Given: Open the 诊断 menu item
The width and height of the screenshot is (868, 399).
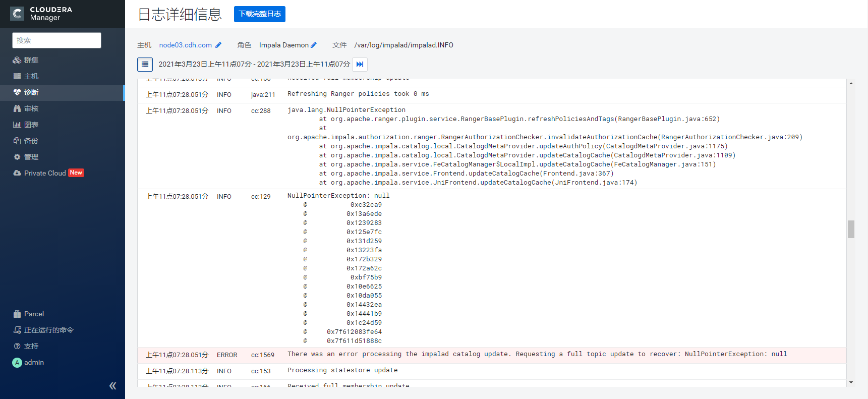Looking at the screenshot, I should [x=31, y=92].
